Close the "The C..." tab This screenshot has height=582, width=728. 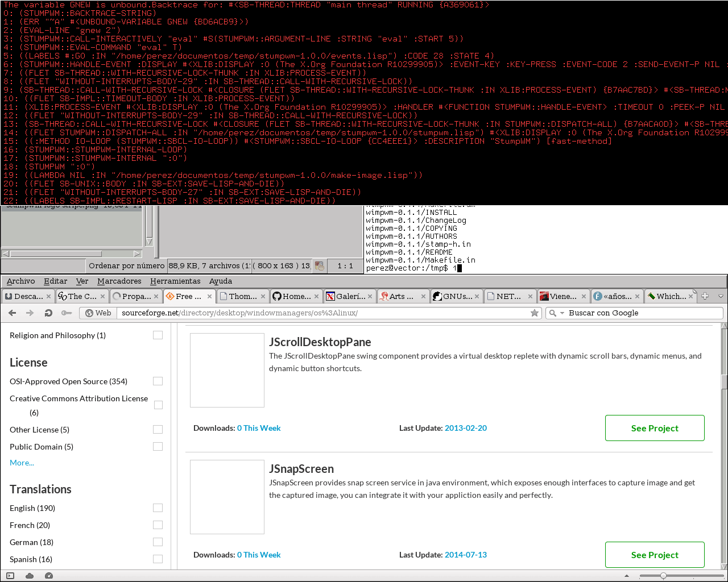pyautogui.click(x=102, y=296)
